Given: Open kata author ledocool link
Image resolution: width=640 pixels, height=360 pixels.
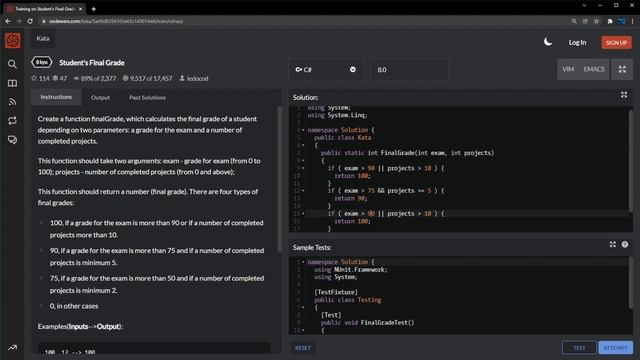Looking at the screenshot, I should click(194, 78).
